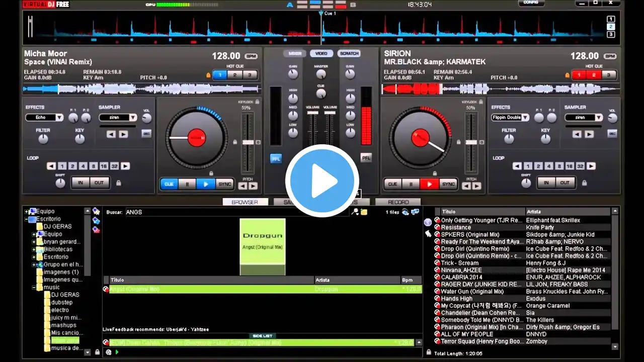Click the padlock beside Total Length

click(x=429, y=353)
